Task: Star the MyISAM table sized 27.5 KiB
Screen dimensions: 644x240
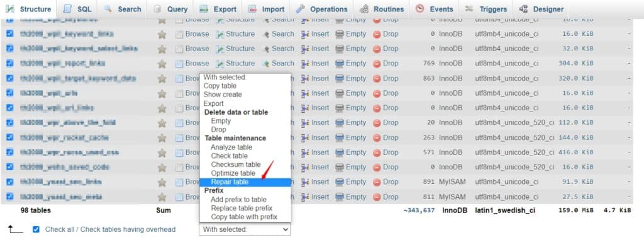Action: pyautogui.click(x=162, y=197)
